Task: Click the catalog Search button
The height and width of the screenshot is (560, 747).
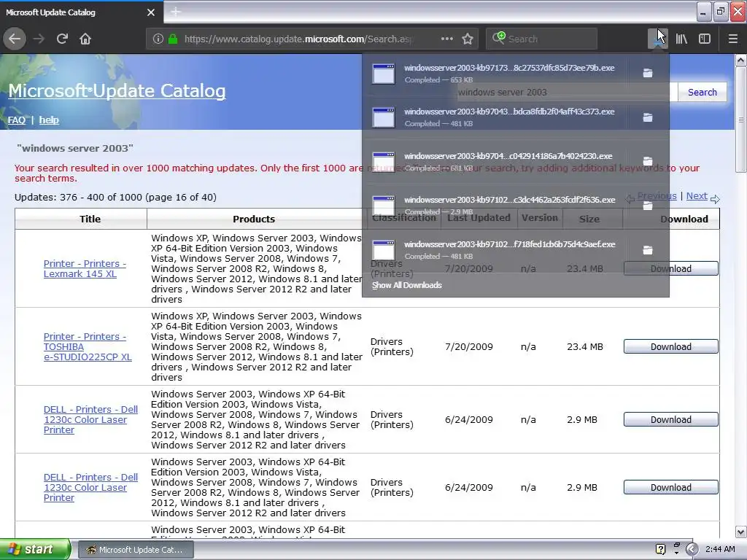Action: coord(703,93)
